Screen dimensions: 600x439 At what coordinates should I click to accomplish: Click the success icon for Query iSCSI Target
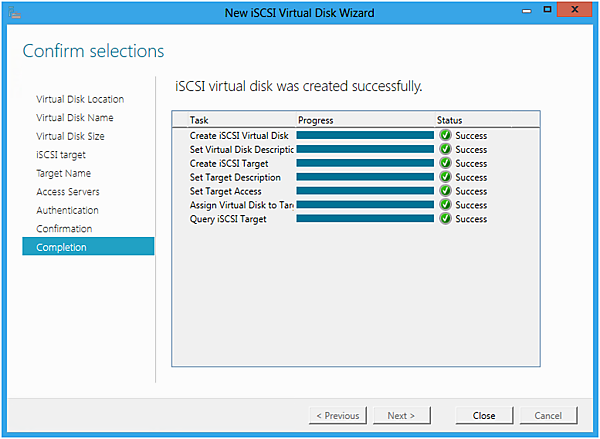(x=445, y=219)
